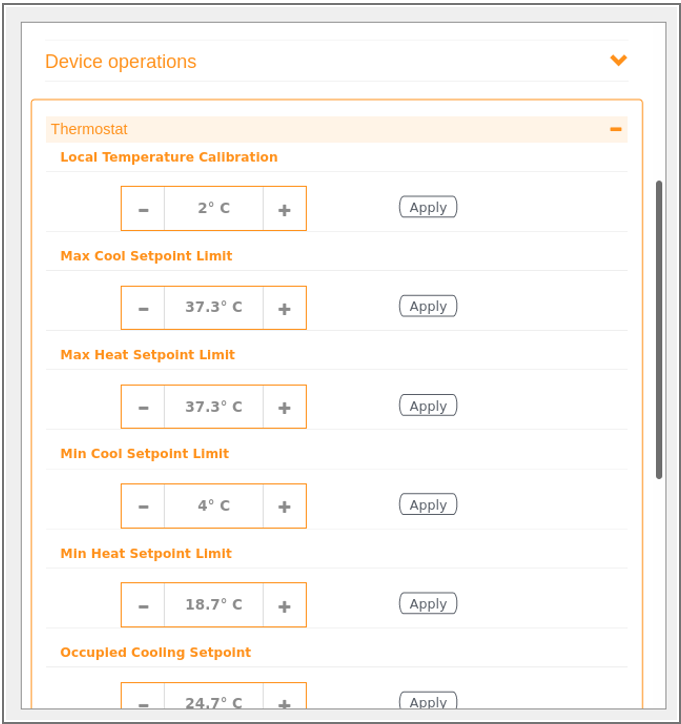This screenshot has width=681, height=724.
Task: Click the Min Cool Setpoint 4° C field
Action: (x=214, y=506)
